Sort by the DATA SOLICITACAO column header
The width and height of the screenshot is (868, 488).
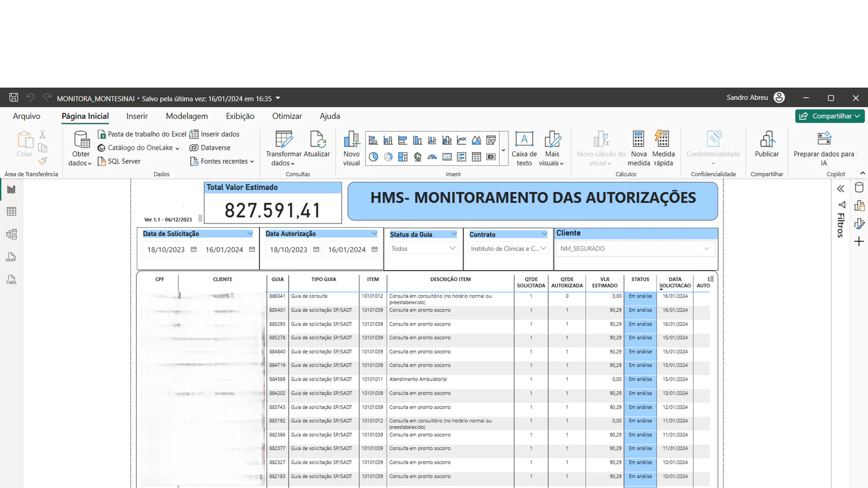[x=675, y=282]
